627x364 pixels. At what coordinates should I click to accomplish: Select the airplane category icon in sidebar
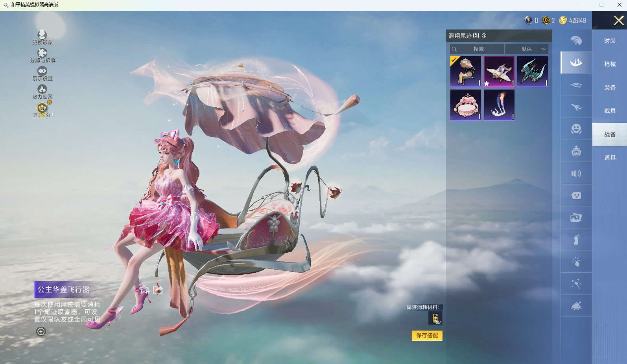576,107
